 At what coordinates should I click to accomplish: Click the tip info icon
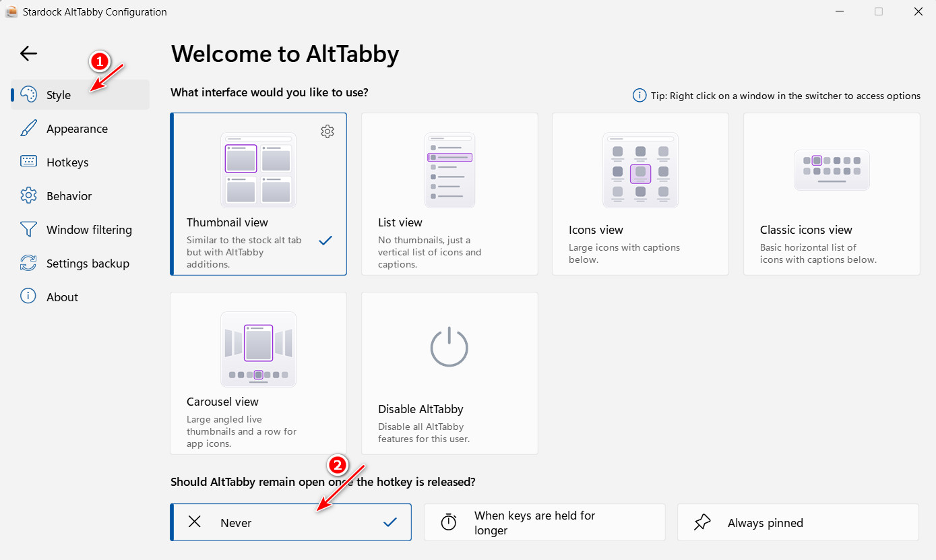pos(639,96)
